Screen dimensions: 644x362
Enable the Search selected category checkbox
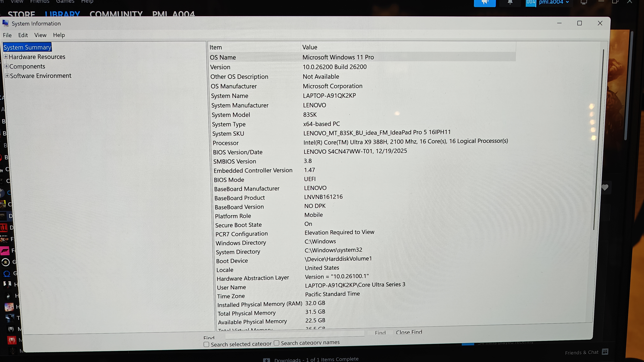pos(206,344)
